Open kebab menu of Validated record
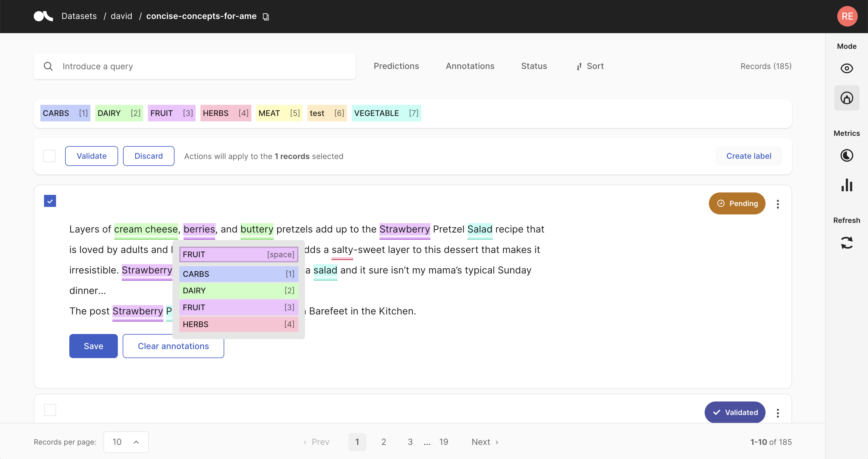Image resolution: width=868 pixels, height=459 pixels. tap(778, 413)
